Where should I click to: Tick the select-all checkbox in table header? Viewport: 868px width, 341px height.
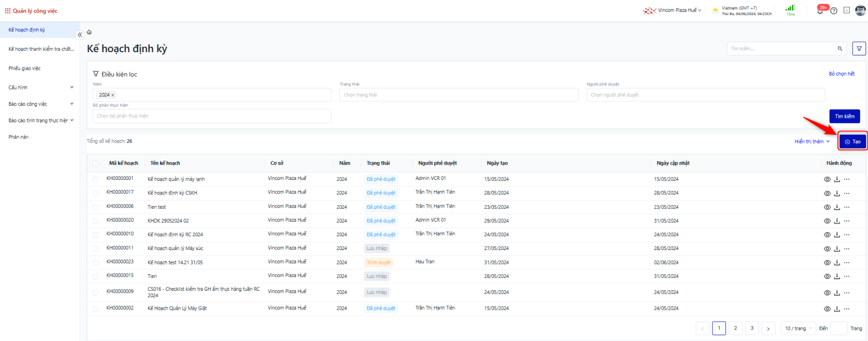click(x=95, y=164)
